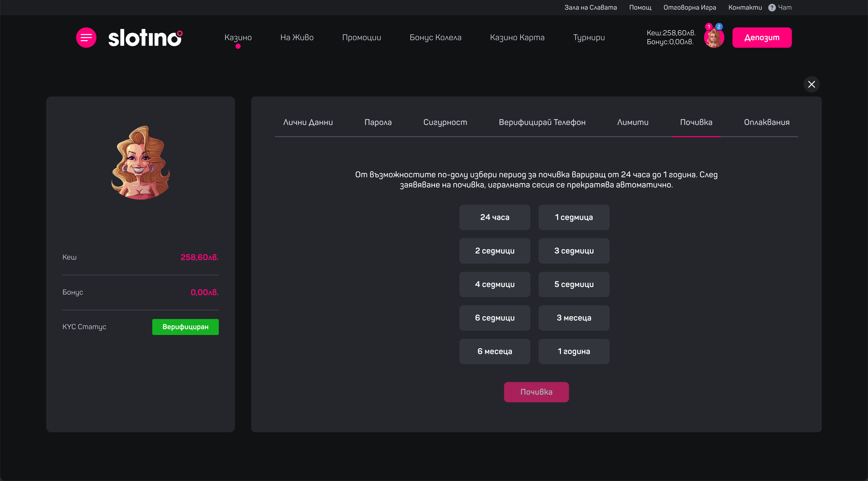Click the red notification badge
The image size is (868, 481).
(709, 27)
